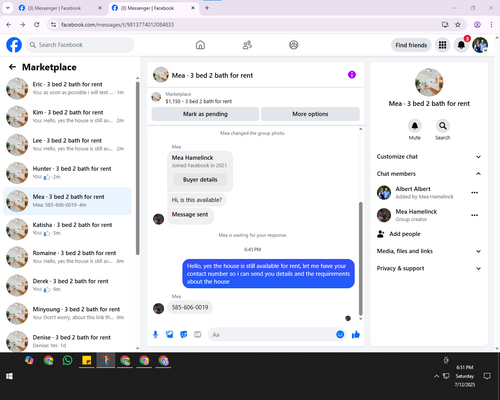The height and width of the screenshot is (400, 500).
Task: Go back using the Marketplace back arrow
Action: 12,67
